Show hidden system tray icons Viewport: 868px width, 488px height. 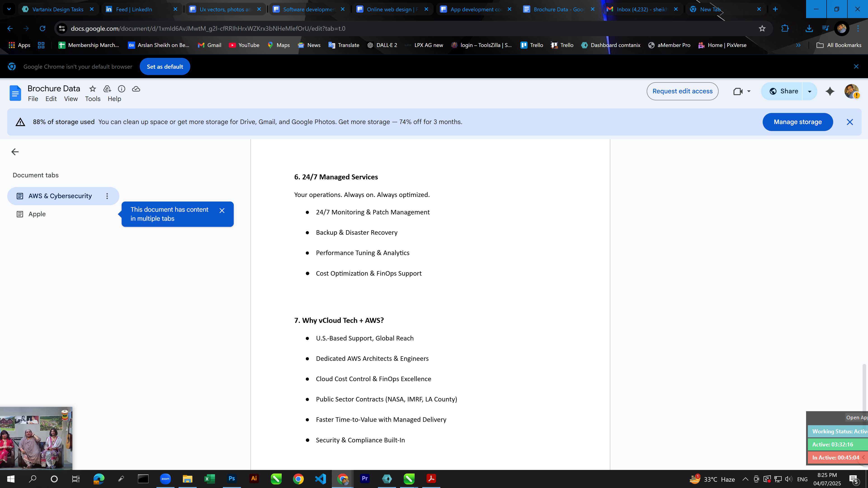(745, 479)
